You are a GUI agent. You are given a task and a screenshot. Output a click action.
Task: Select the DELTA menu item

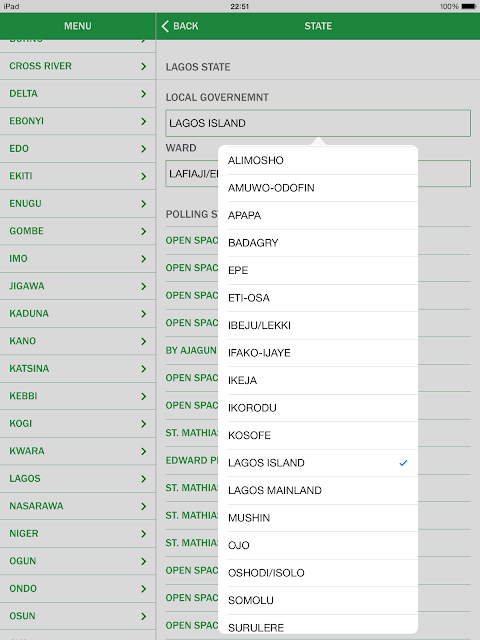click(x=78, y=93)
